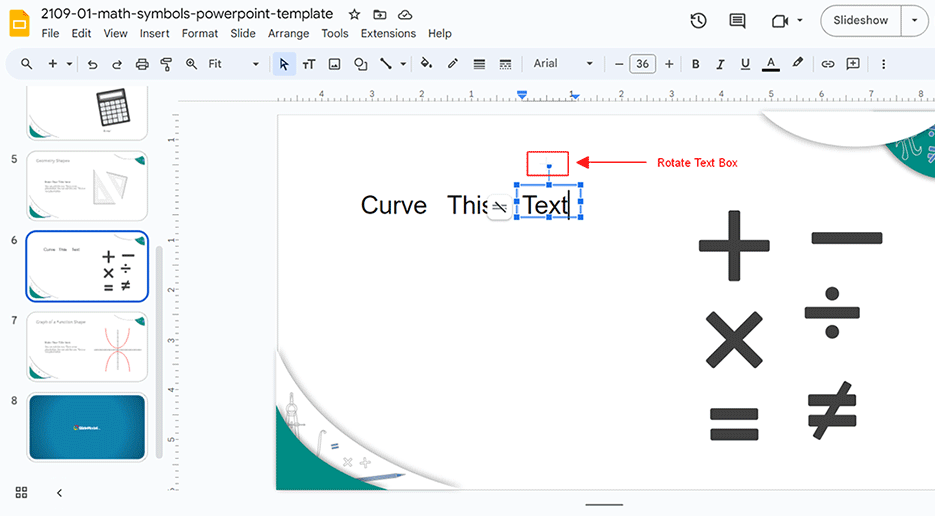This screenshot has width=935, height=516.
Task: Expand the Slideshow options arrow
Action: click(914, 20)
